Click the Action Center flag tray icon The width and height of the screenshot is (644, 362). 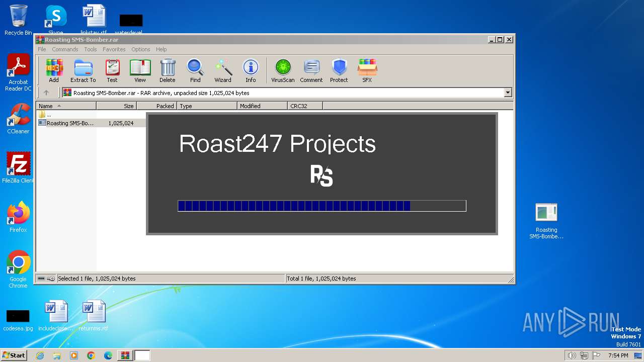tap(596, 355)
